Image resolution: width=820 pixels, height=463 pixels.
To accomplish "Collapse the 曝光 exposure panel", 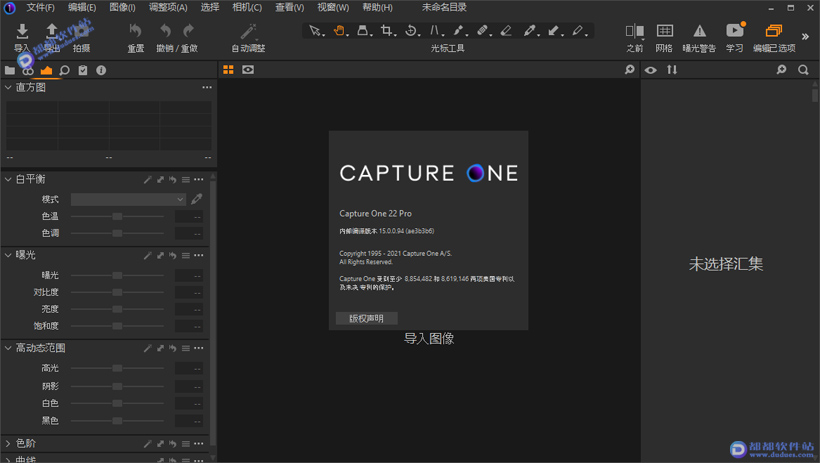I will [x=8, y=255].
